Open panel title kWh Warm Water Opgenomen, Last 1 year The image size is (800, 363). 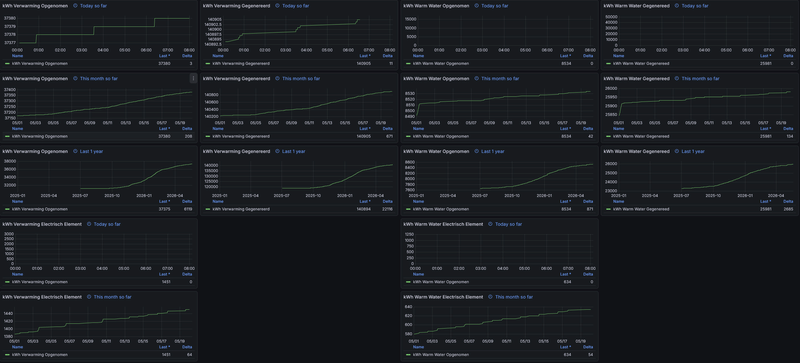pyautogui.click(x=436, y=151)
